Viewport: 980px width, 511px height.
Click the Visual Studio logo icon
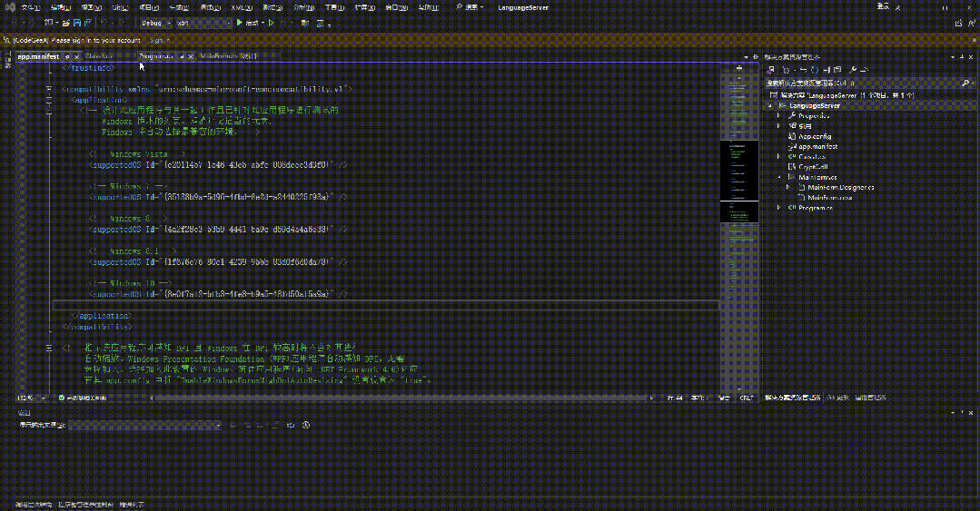(x=9, y=7)
